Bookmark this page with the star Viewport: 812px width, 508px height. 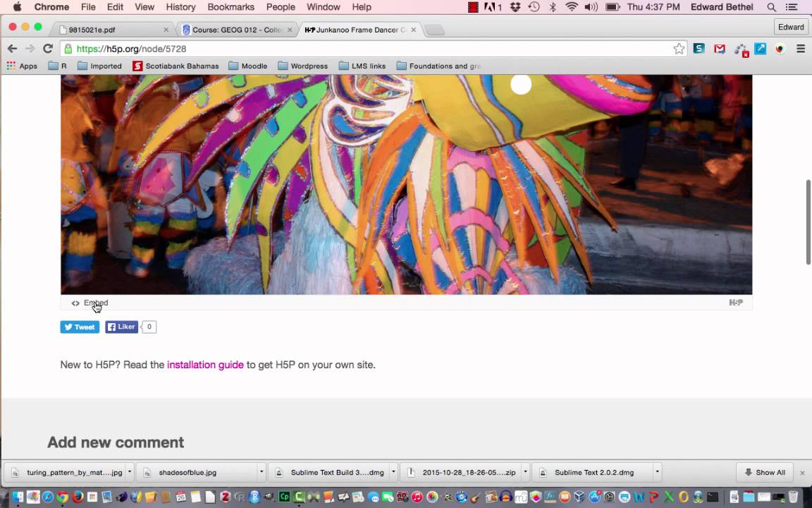678,49
